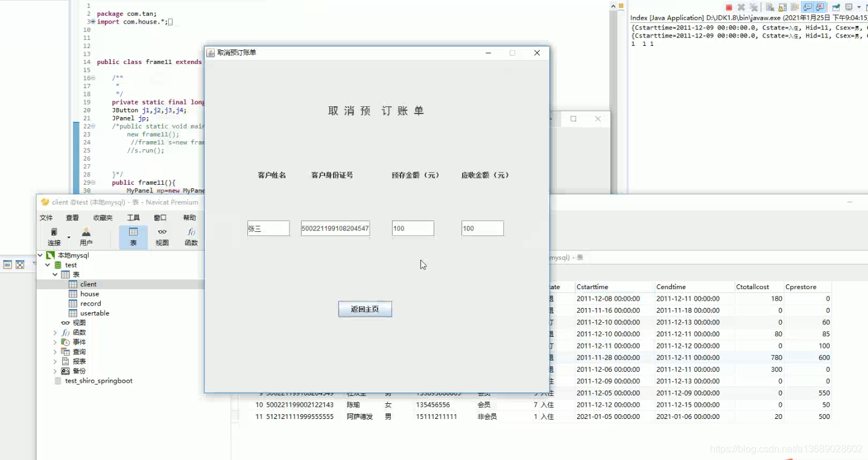This screenshot has width=868, height=460.
Task: Click the Pin Console icon
Action: click(x=836, y=7)
